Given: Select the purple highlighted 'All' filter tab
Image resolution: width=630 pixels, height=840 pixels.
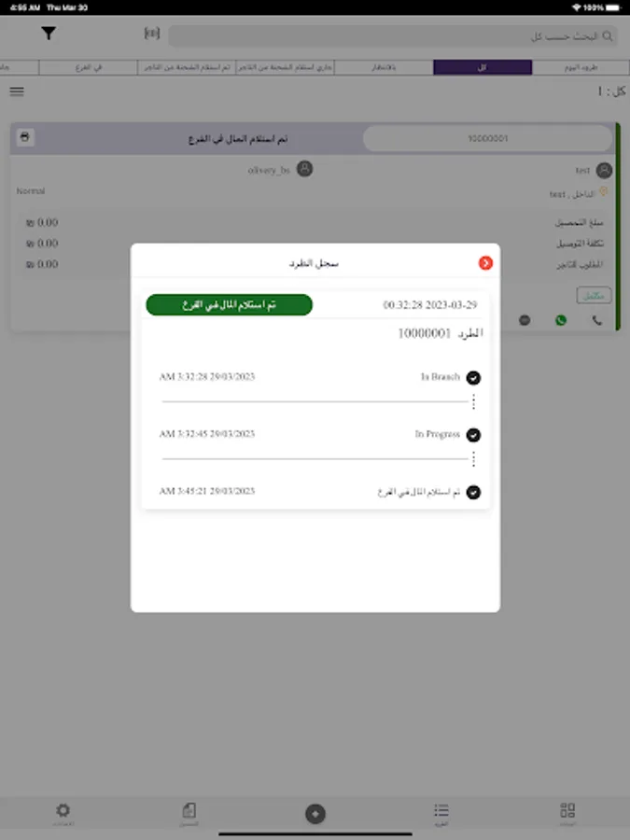Looking at the screenshot, I should click(x=483, y=67).
